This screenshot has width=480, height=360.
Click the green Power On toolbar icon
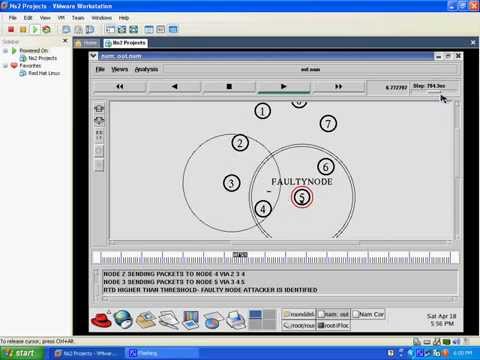[x=35, y=29]
